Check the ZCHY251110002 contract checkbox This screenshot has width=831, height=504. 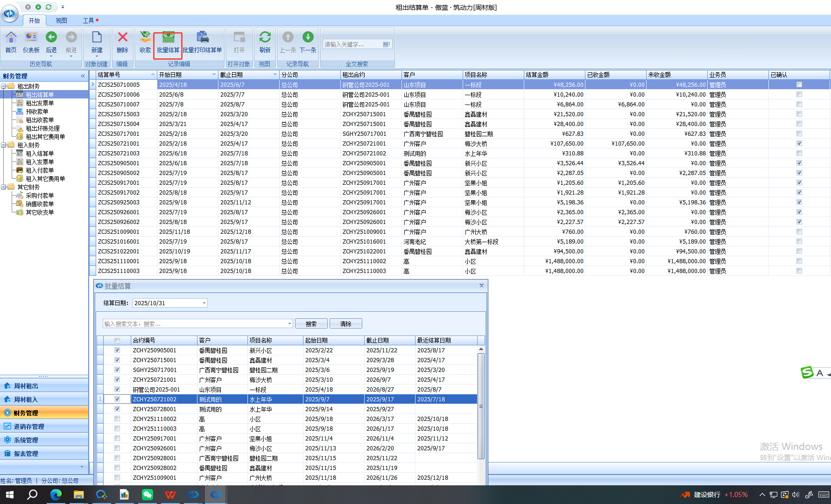point(117,419)
